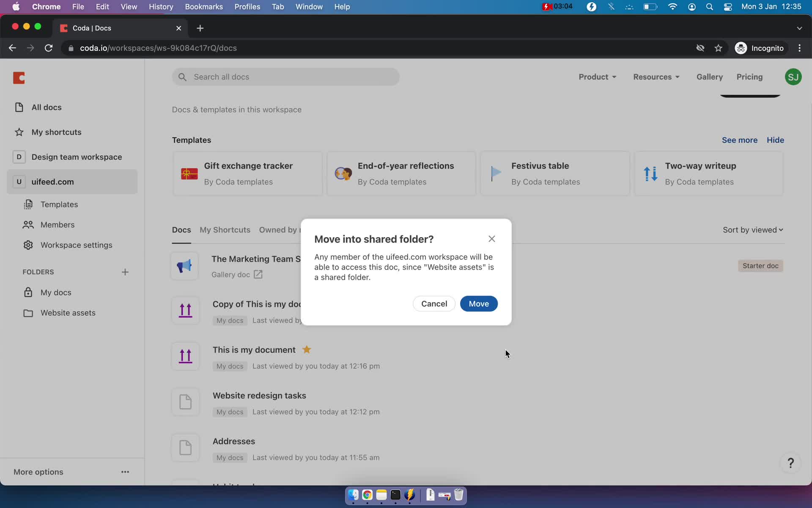Expand the Resources dropdown
This screenshot has height=508, width=812.
pyautogui.click(x=656, y=77)
